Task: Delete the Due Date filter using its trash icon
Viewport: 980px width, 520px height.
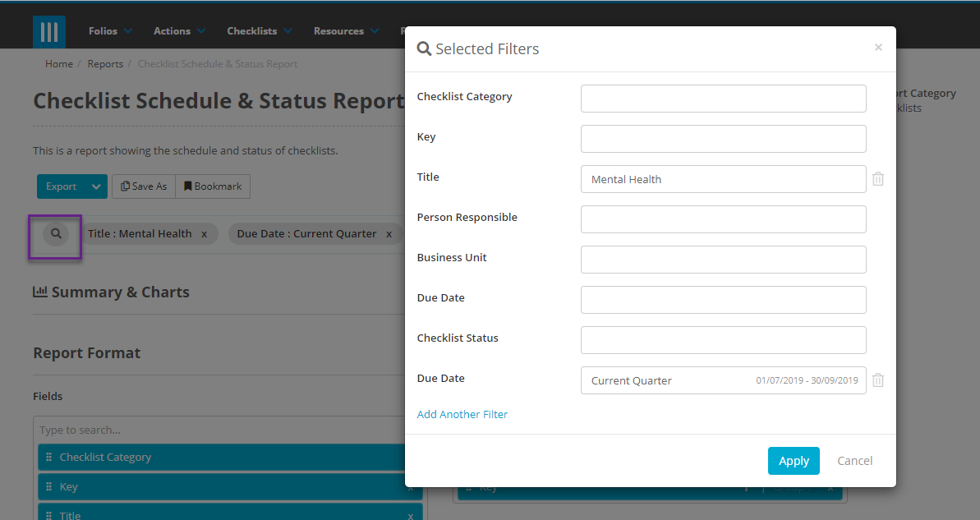Action: pyautogui.click(x=877, y=380)
